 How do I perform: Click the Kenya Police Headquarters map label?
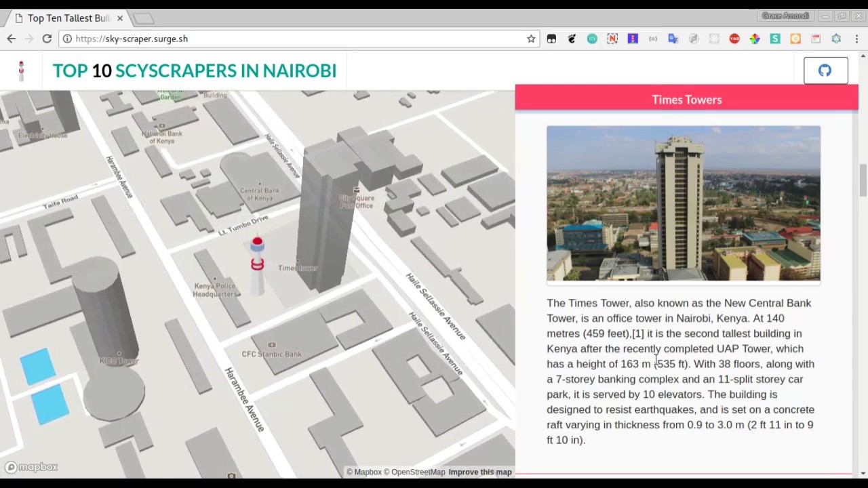pyautogui.click(x=216, y=290)
